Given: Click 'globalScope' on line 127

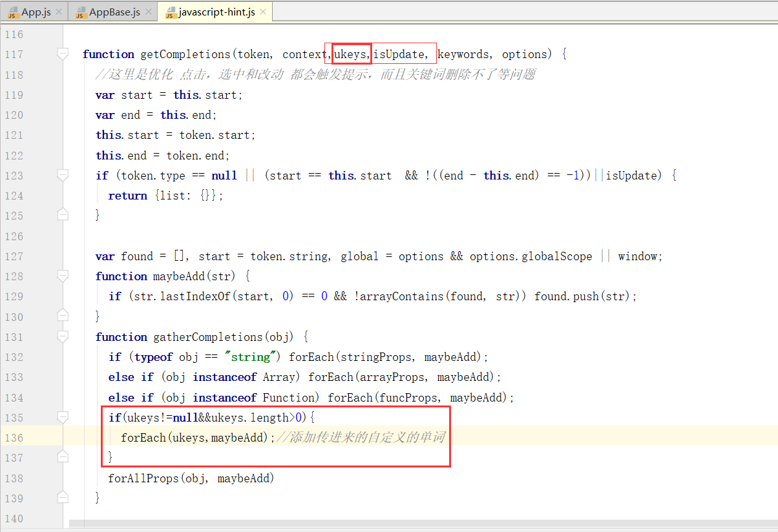Looking at the screenshot, I should point(556,256).
